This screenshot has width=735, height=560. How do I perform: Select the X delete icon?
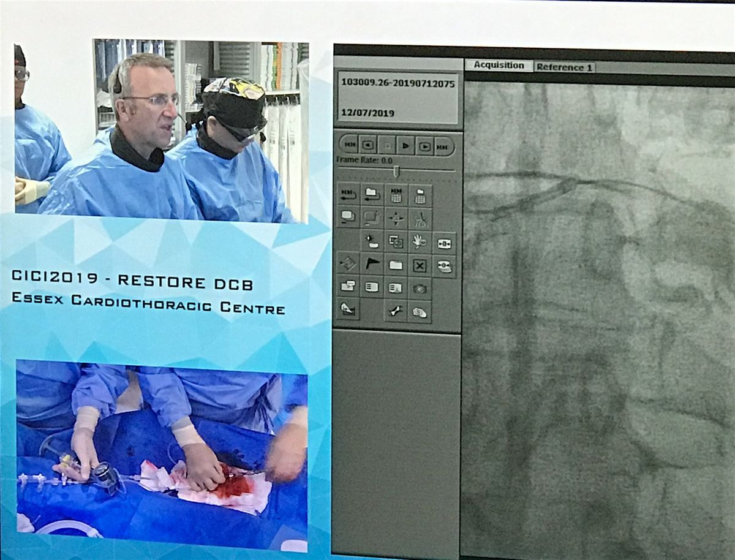(x=420, y=265)
